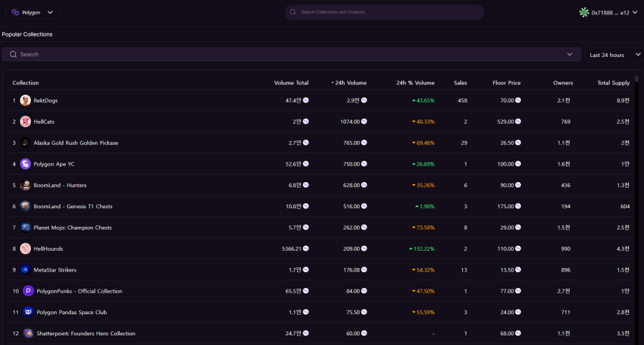This screenshot has height=345, width=644.
Task: Open Shatterpoint: Founders Hero Collection
Action: click(x=86, y=333)
